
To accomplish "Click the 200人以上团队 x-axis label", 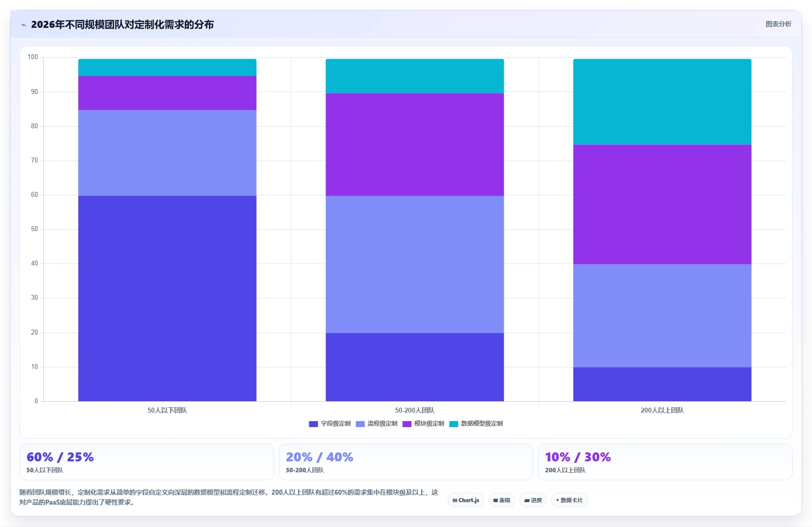I will tap(662, 411).
